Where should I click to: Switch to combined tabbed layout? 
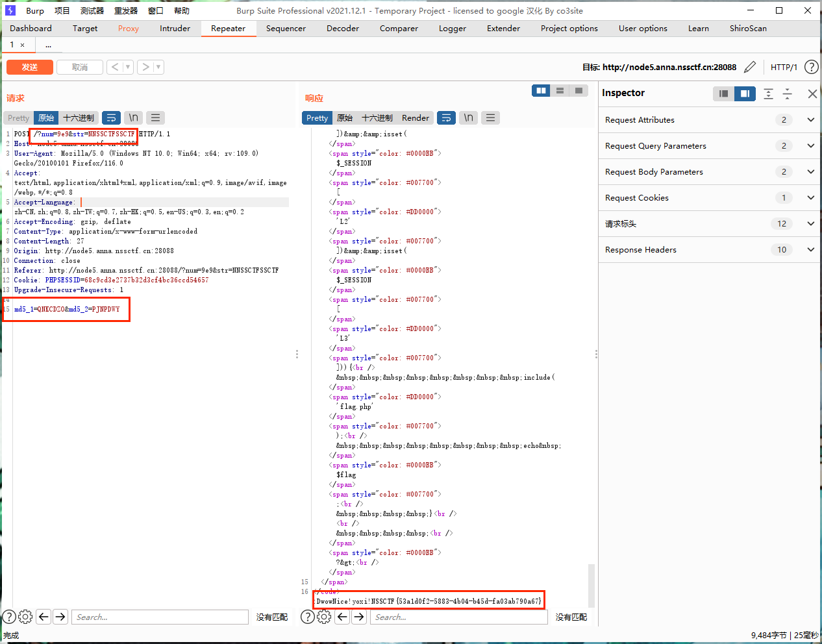point(579,91)
